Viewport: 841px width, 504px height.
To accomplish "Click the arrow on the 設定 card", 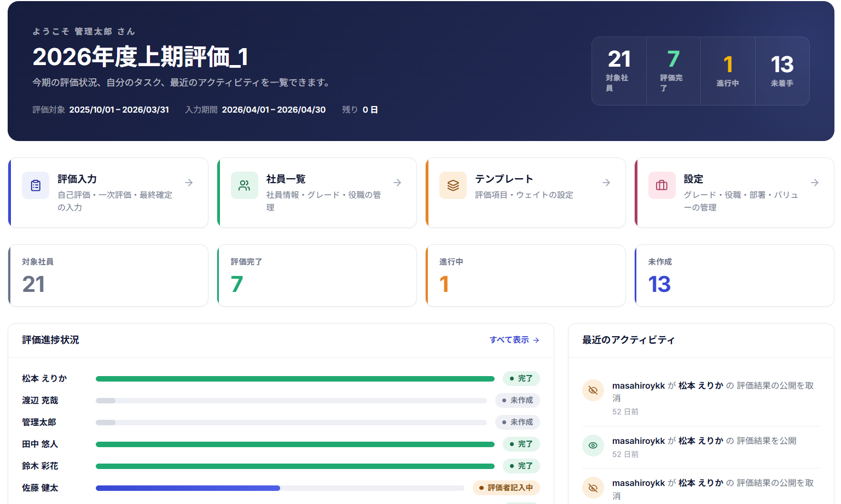I will point(815,183).
